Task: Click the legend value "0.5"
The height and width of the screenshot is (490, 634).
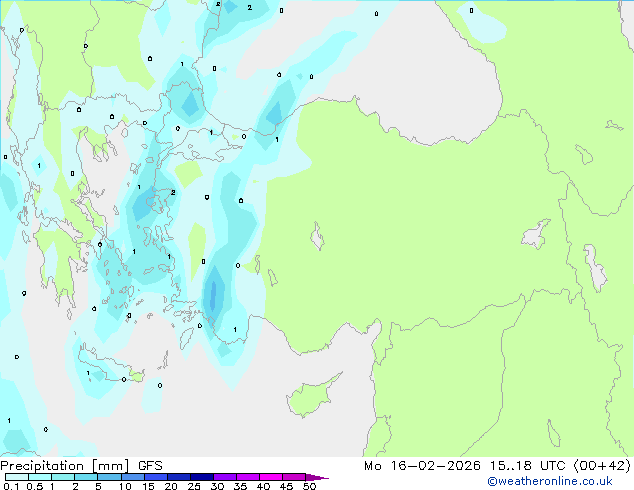Action: point(34,486)
